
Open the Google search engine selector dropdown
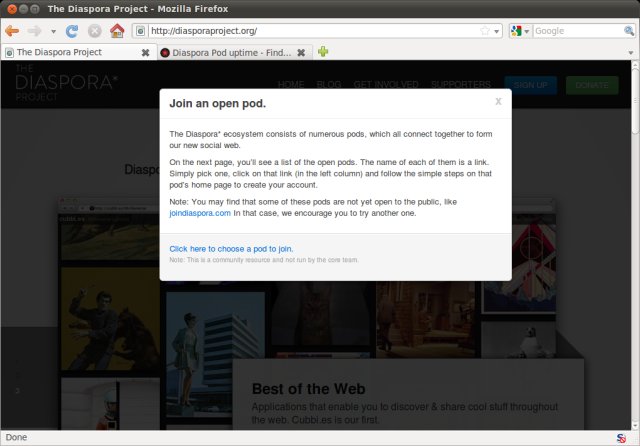(520, 31)
